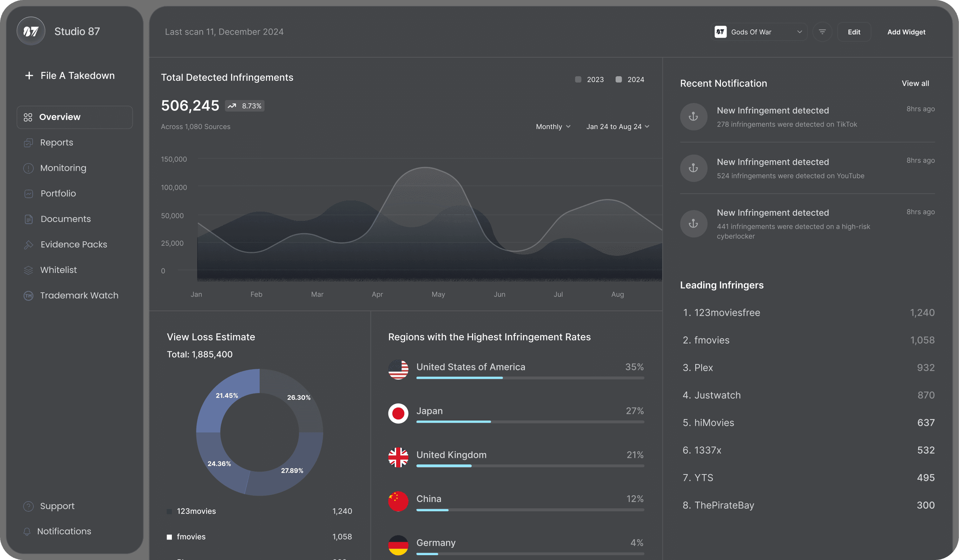The width and height of the screenshot is (959, 560).
Task: Click the View all notifications link
Action: 915,83
